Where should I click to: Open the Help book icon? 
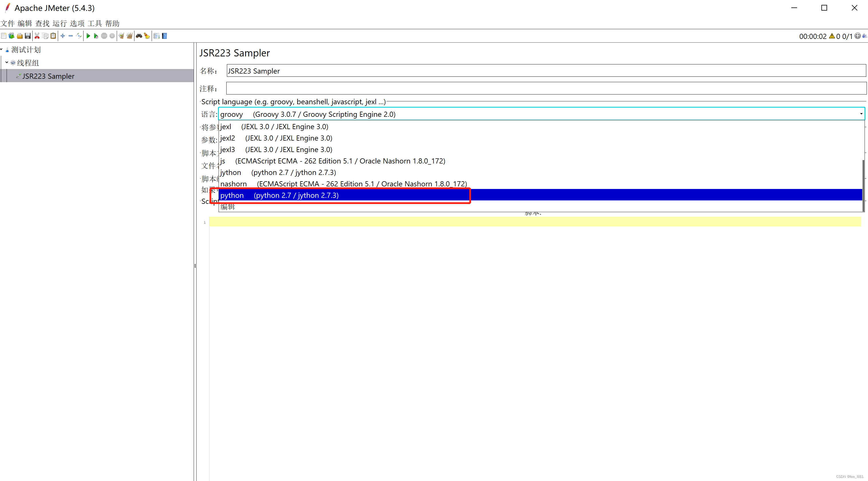pos(165,36)
